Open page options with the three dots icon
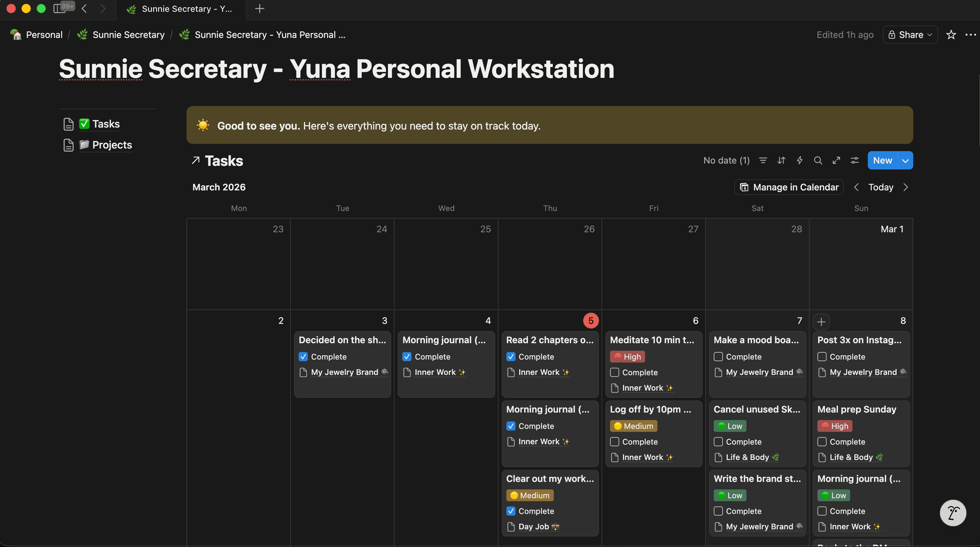The height and width of the screenshot is (547, 980). coord(971,35)
